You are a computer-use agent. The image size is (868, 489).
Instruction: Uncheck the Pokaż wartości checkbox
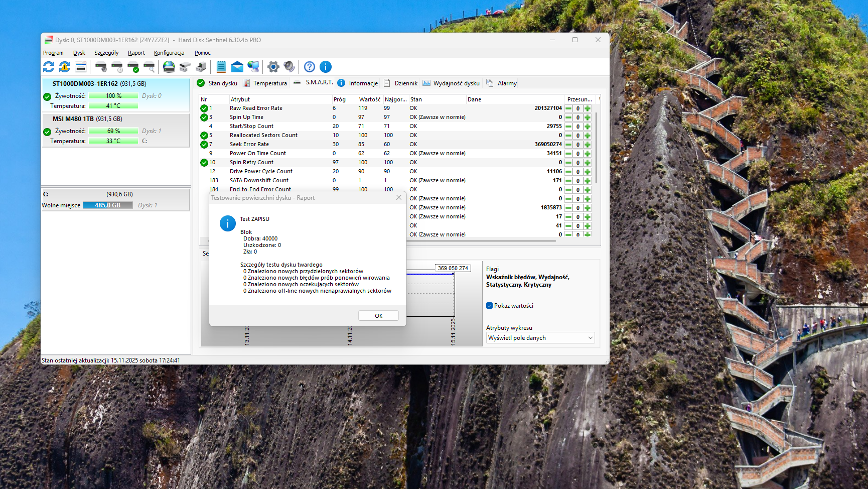[489, 306]
